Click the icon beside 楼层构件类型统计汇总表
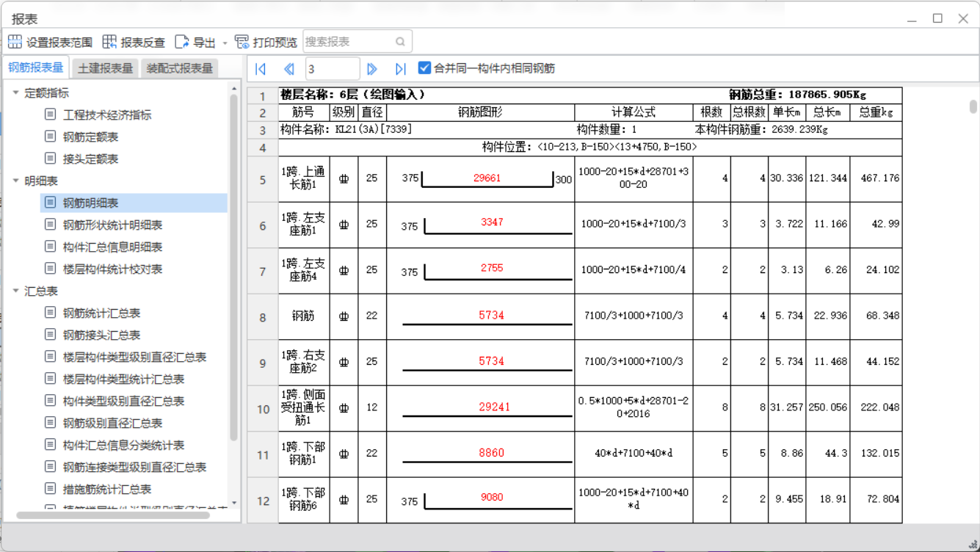Image resolution: width=980 pixels, height=552 pixels. click(x=50, y=379)
